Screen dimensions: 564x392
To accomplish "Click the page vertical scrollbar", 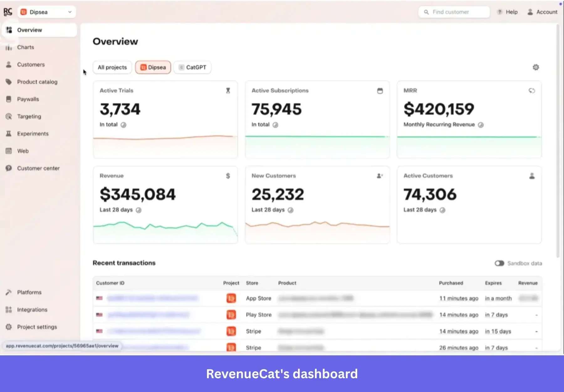I will coord(558,141).
